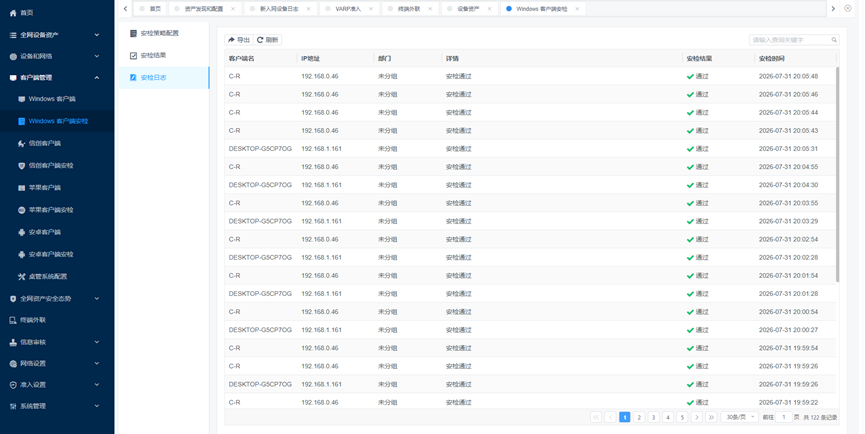Click the 首页 home icon in sidebar

click(x=13, y=13)
